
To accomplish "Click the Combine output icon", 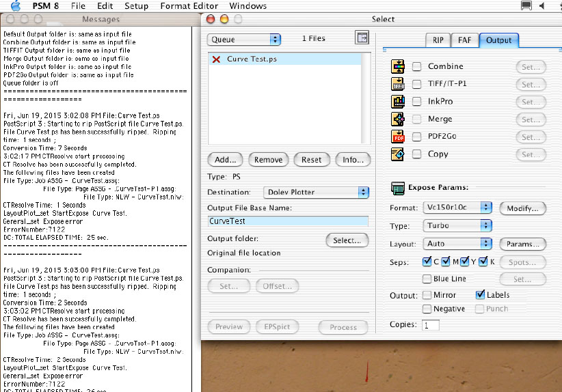I will pos(397,67).
